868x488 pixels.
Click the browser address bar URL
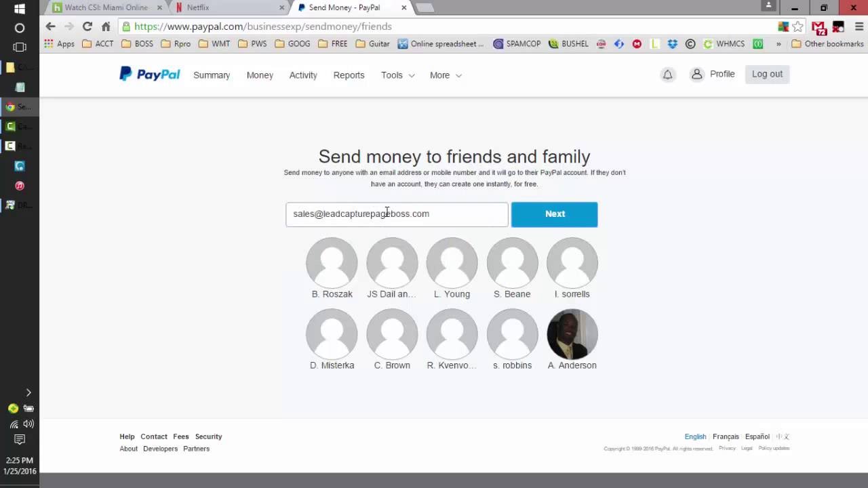point(263,26)
